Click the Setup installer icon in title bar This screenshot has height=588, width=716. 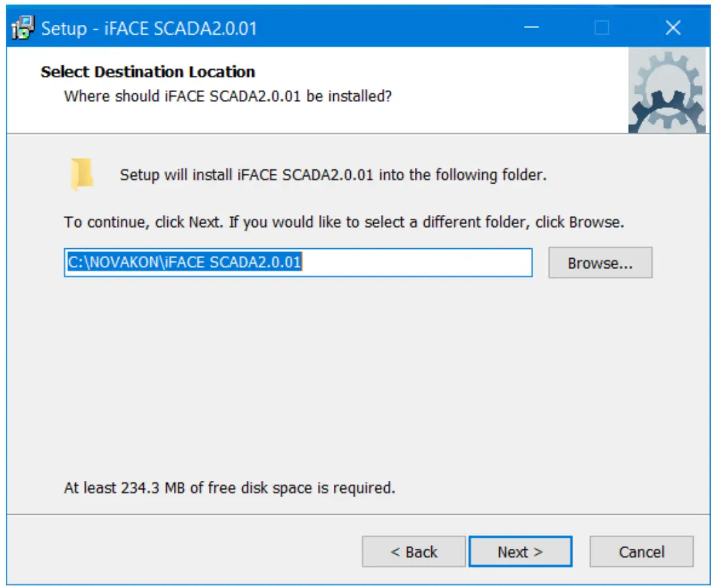(x=24, y=28)
